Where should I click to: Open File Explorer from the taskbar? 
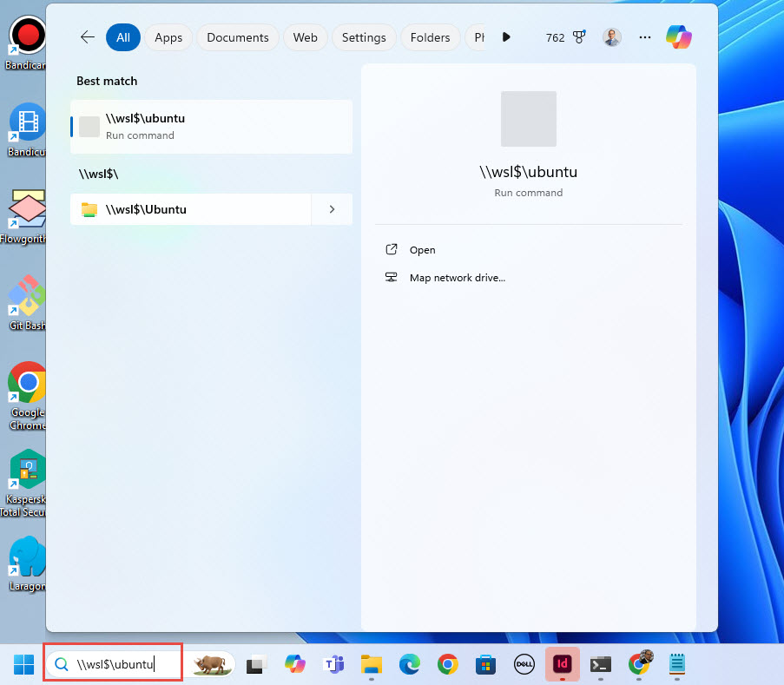click(x=372, y=664)
